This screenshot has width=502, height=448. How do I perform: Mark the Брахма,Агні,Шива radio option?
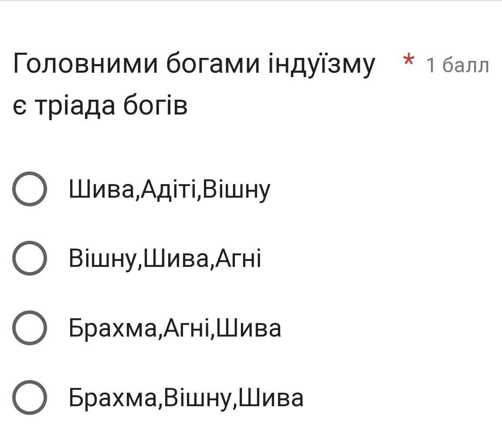tap(29, 328)
